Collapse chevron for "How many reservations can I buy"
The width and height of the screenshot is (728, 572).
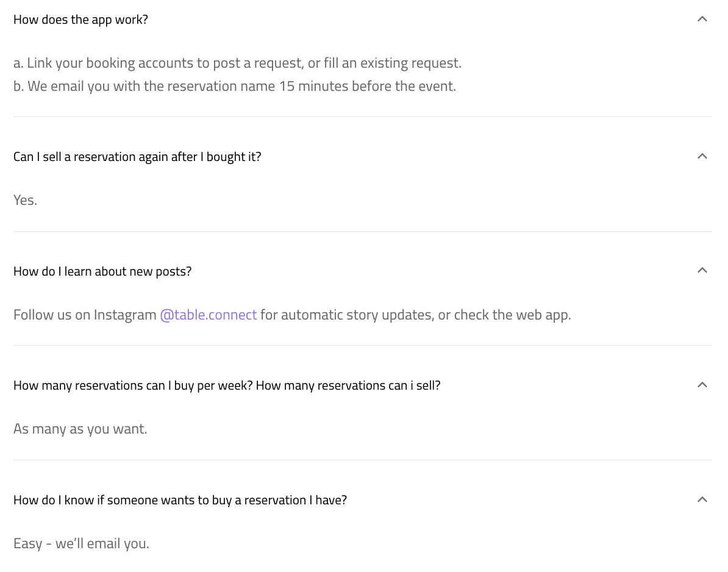702,385
